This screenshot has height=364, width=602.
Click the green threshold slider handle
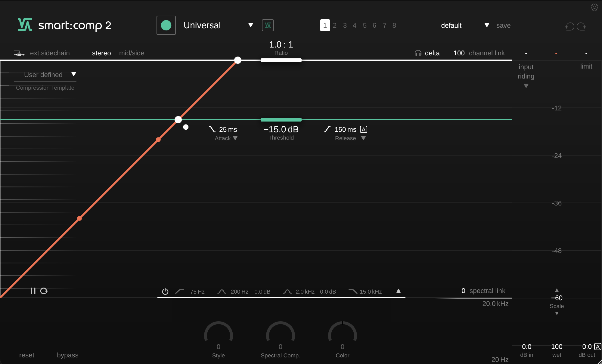[281, 120]
